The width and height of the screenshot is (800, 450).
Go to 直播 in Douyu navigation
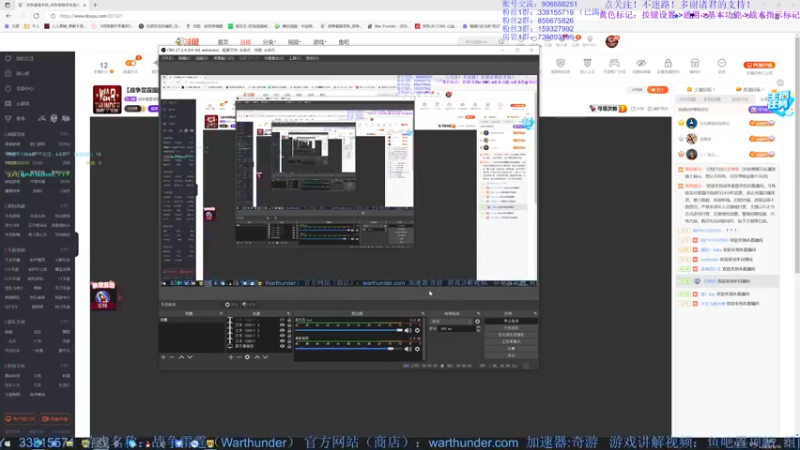[245, 42]
